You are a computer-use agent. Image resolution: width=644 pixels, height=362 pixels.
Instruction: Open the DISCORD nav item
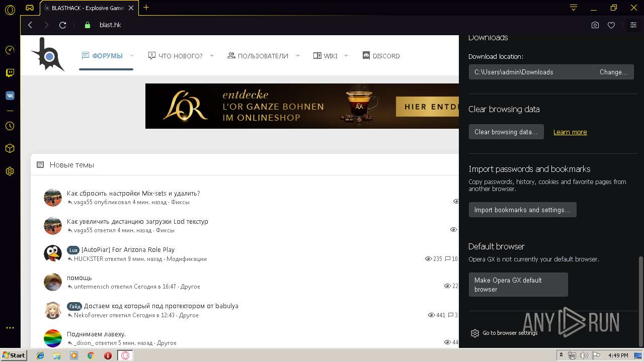pyautogui.click(x=381, y=56)
